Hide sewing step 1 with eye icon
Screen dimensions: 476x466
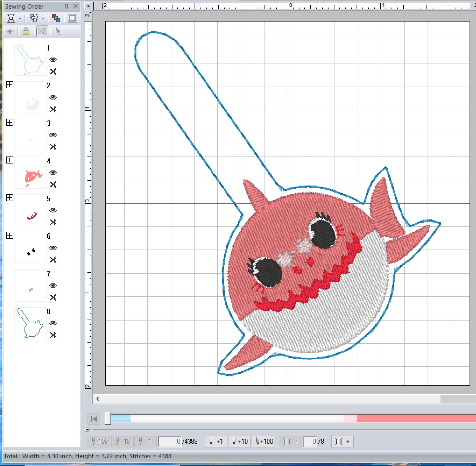point(53,60)
